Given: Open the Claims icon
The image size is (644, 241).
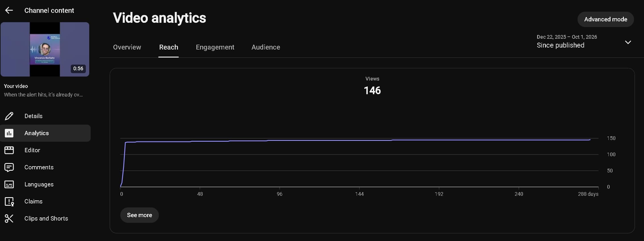Looking at the screenshot, I should 9,202.
